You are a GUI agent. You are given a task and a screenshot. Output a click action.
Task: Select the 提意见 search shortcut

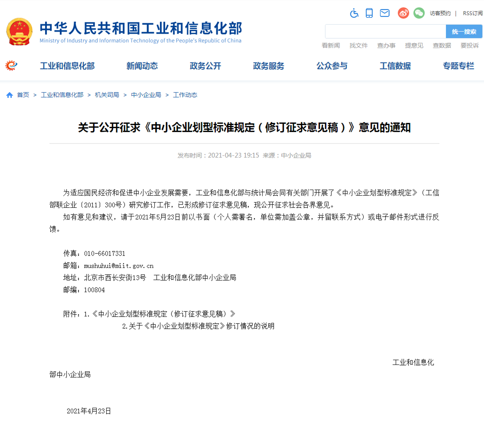pos(414,45)
